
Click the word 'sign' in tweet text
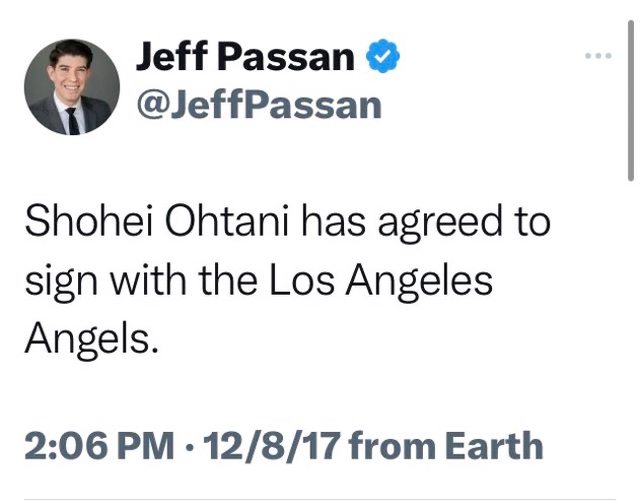[x=54, y=284]
